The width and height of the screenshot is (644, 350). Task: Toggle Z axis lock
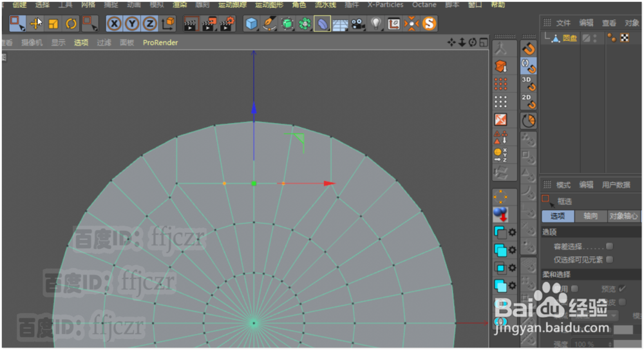(149, 23)
